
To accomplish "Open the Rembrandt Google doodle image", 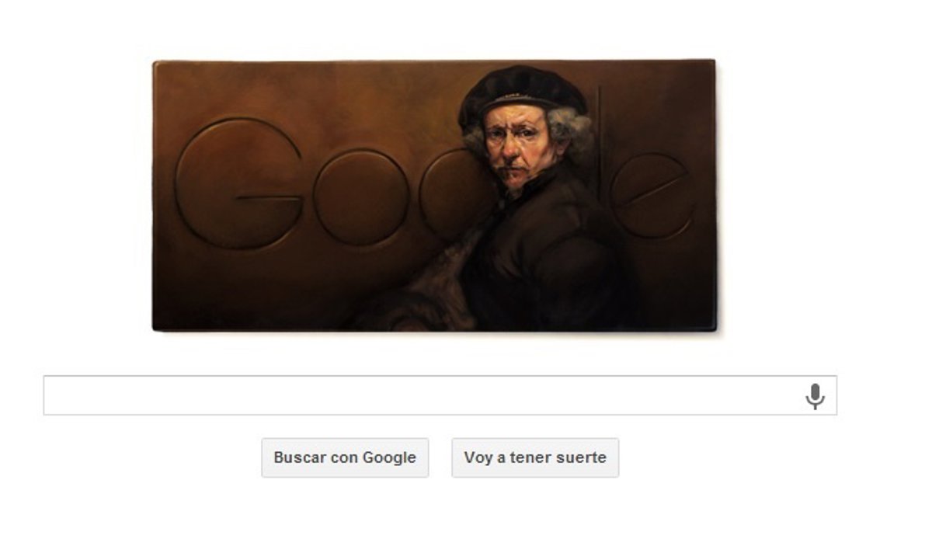I will 433,196.
